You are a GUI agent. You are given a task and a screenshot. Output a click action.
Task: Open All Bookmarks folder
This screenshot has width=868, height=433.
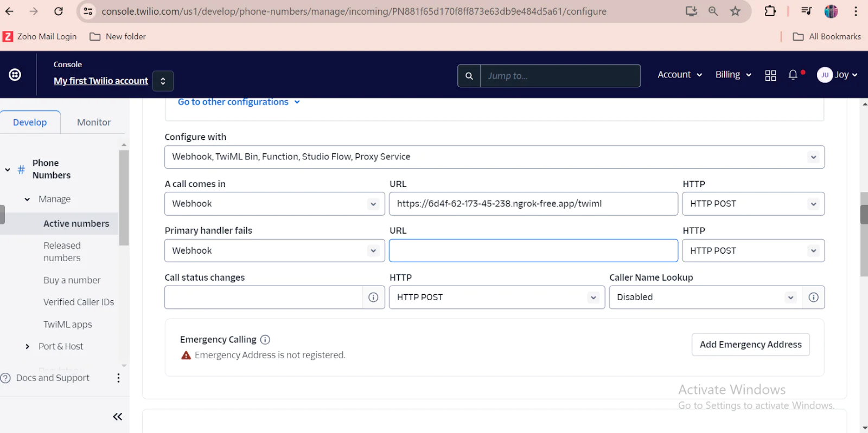[827, 36]
